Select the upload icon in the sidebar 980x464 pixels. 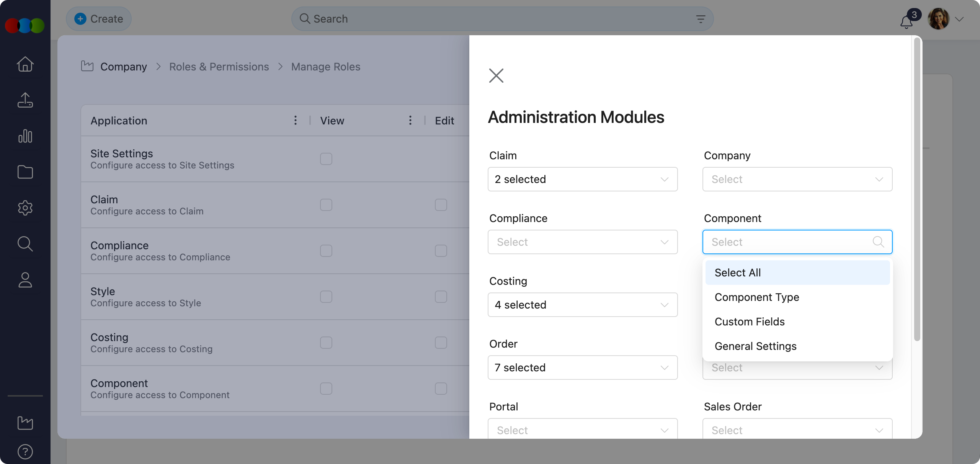tap(24, 100)
